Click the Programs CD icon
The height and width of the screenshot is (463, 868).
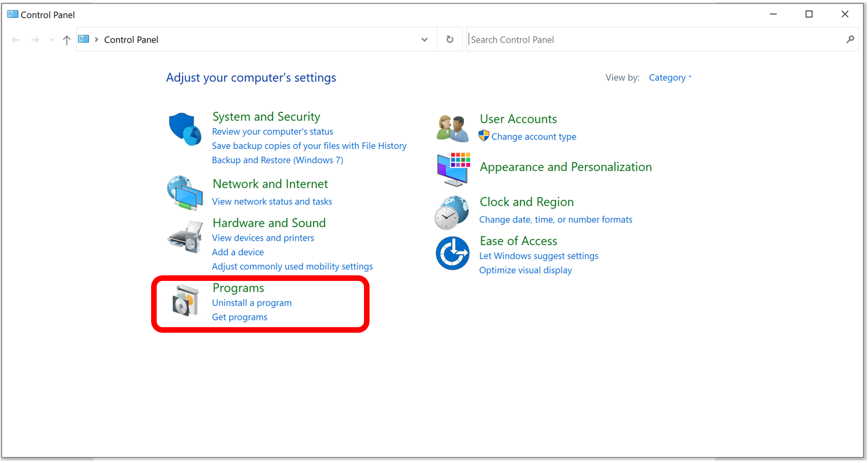coord(184,301)
